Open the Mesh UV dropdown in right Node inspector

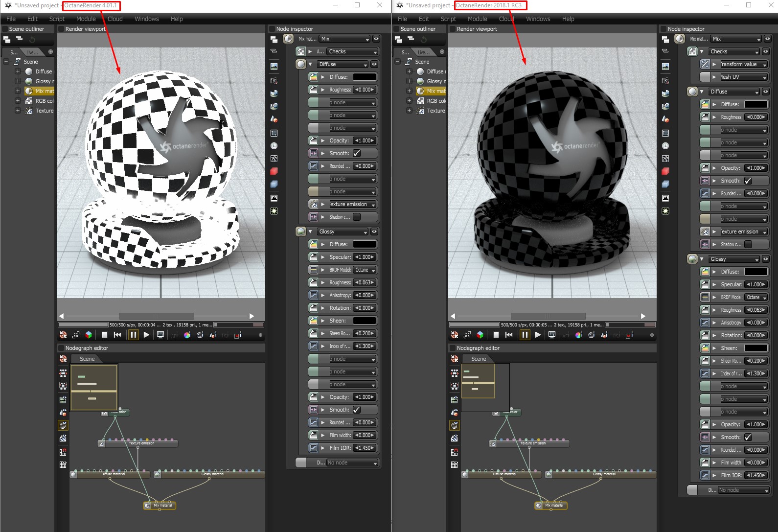pyautogui.click(x=744, y=77)
